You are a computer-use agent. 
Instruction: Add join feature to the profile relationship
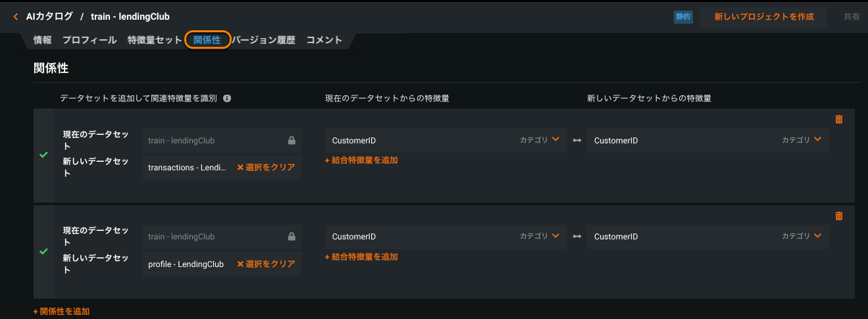(x=361, y=257)
